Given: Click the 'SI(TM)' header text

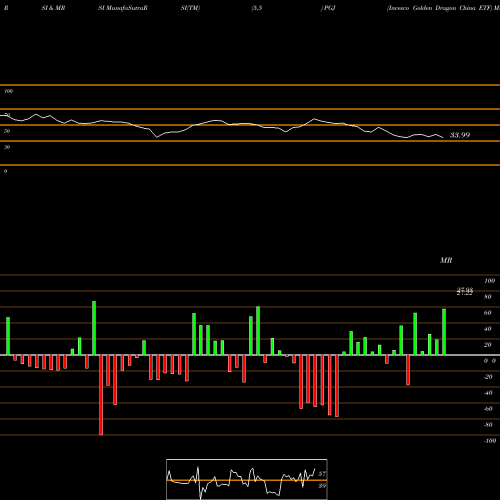Looking at the screenshot, I should coord(190,8).
